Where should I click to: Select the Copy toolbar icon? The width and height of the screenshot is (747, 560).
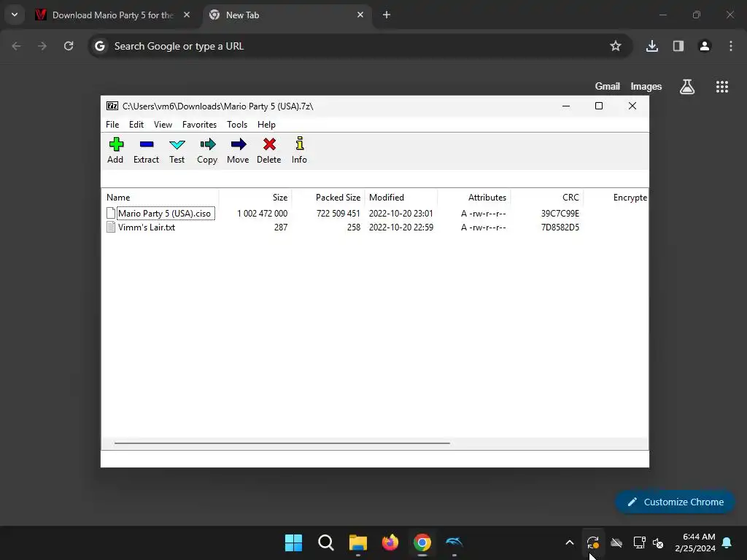(207, 150)
